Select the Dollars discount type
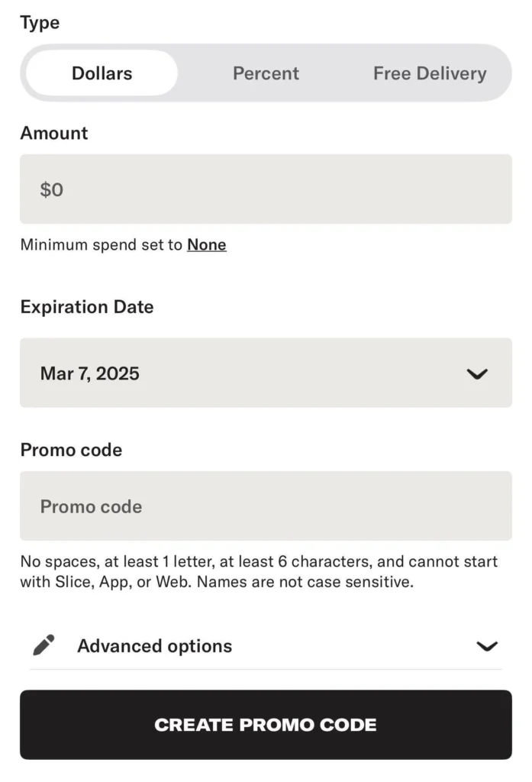 click(102, 73)
